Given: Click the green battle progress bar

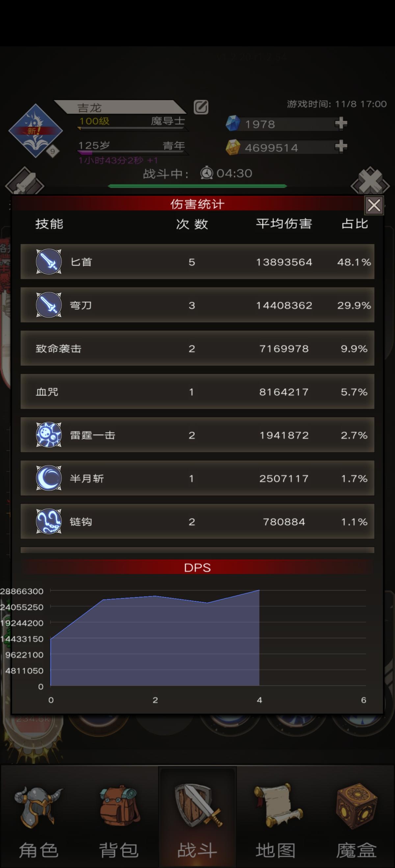Looking at the screenshot, I should point(197,186).
